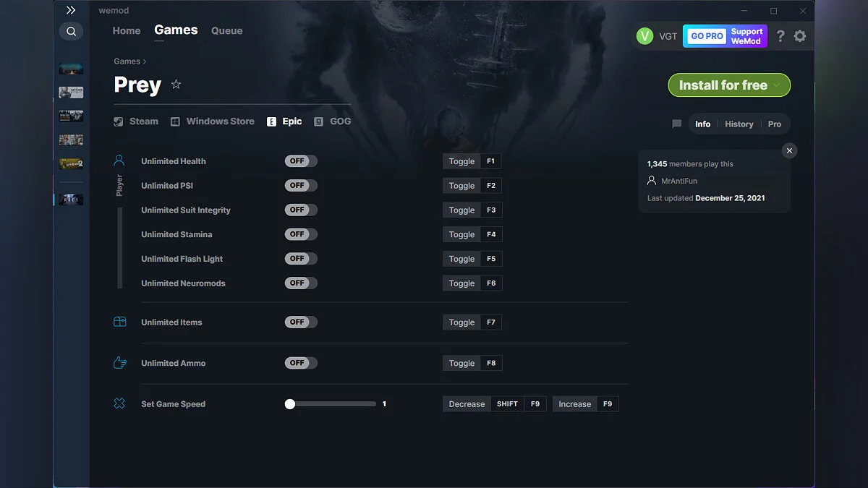Turn on Unlimited Flash Light switch
The image size is (868, 488).
tap(301, 259)
